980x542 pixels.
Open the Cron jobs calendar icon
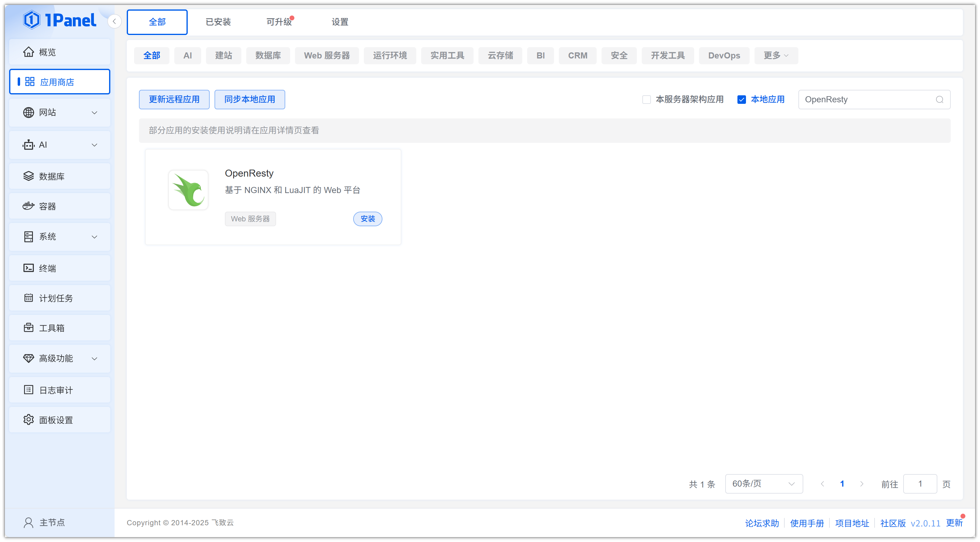pyautogui.click(x=29, y=298)
